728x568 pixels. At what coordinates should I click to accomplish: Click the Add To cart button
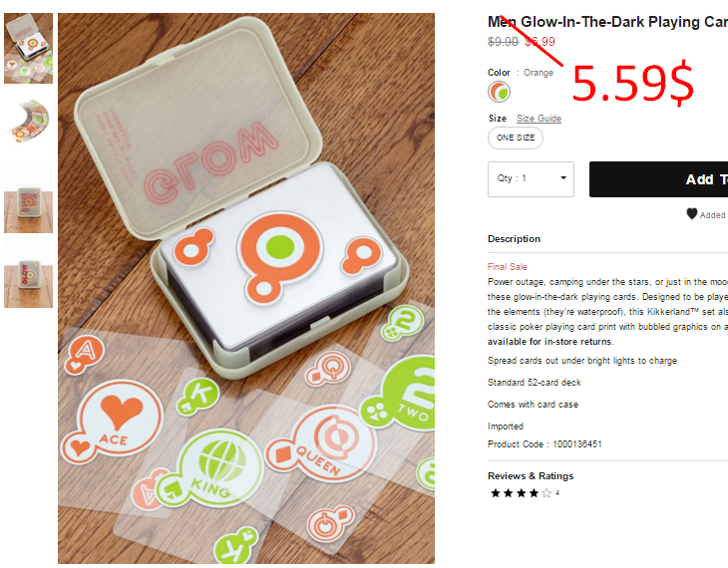658,179
